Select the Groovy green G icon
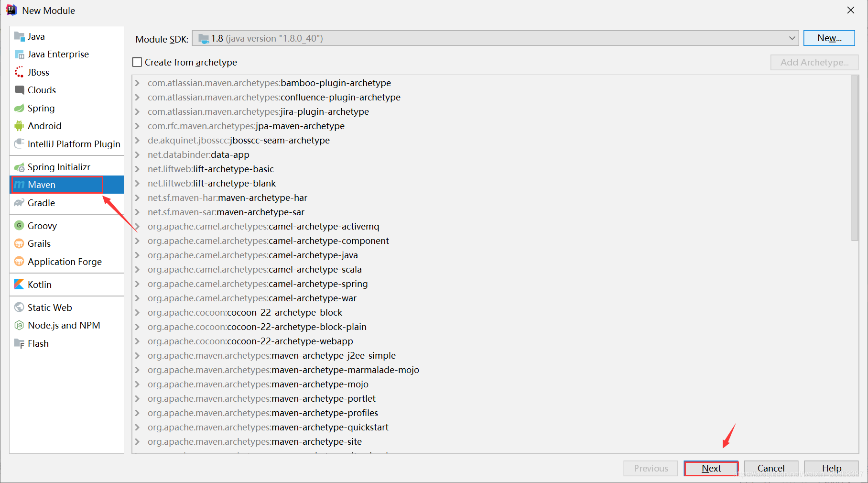This screenshot has width=868, height=483. (x=19, y=226)
